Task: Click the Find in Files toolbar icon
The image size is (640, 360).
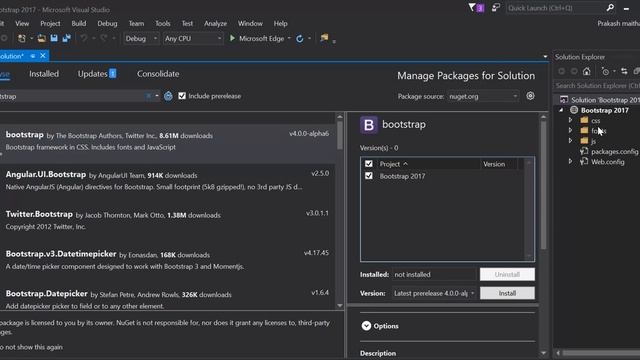Action: pos(324,38)
